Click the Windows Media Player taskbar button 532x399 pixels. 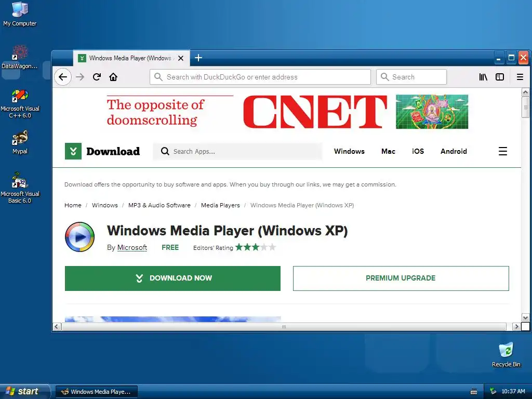coord(96,392)
